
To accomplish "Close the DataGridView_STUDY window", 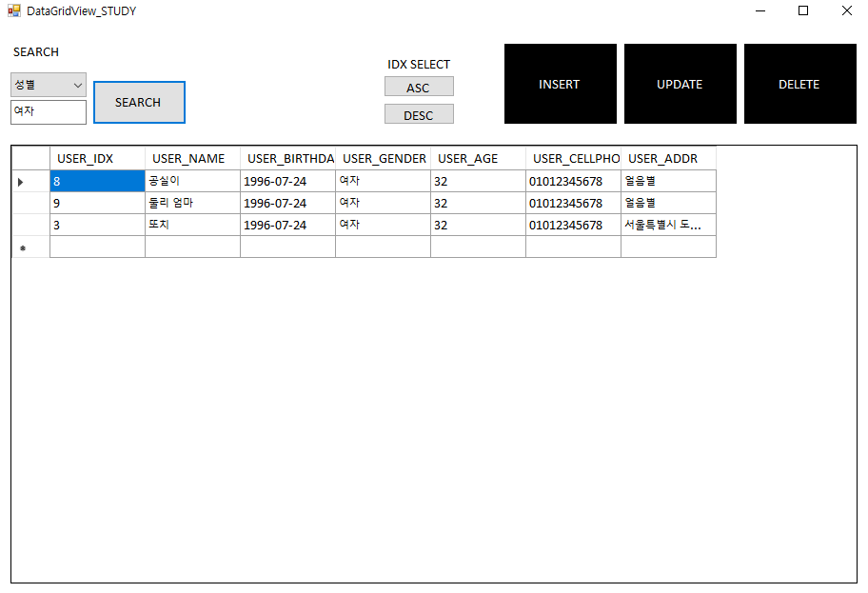I will pos(847,10).
